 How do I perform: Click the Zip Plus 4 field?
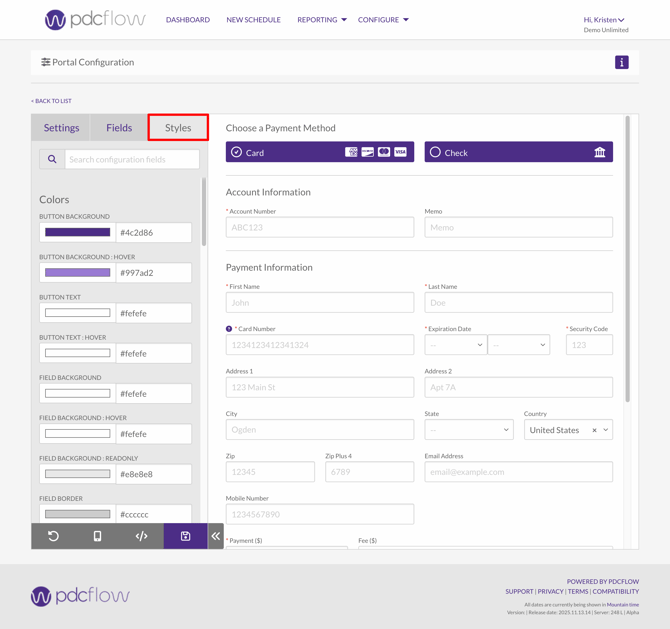click(x=369, y=472)
